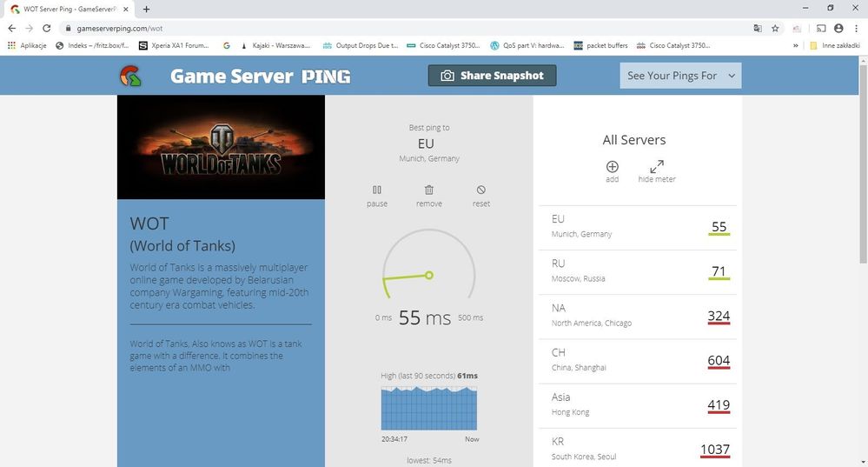868x467 pixels.
Task: Click the Share Snapshot button
Action: (x=492, y=76)
